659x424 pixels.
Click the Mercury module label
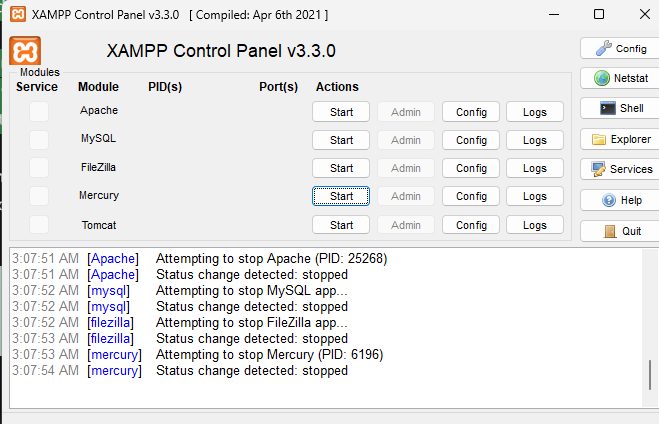click(x=99, y=195)
